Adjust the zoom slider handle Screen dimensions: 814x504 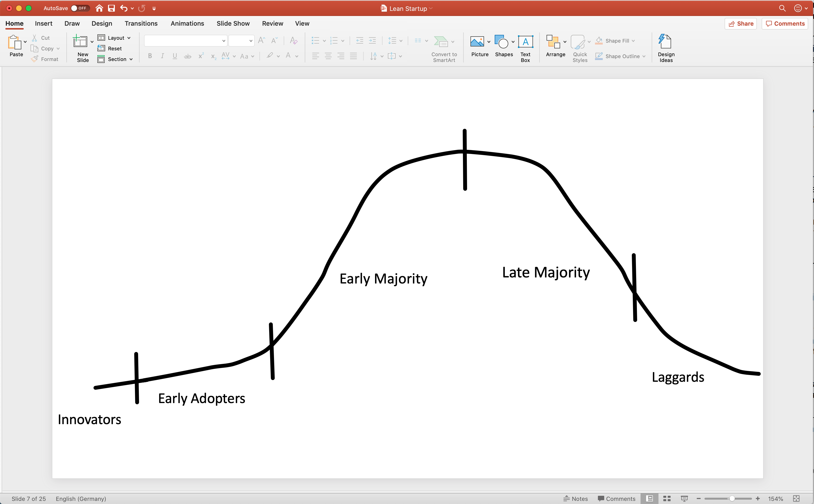pyautogui.click(x=732, y=499)
